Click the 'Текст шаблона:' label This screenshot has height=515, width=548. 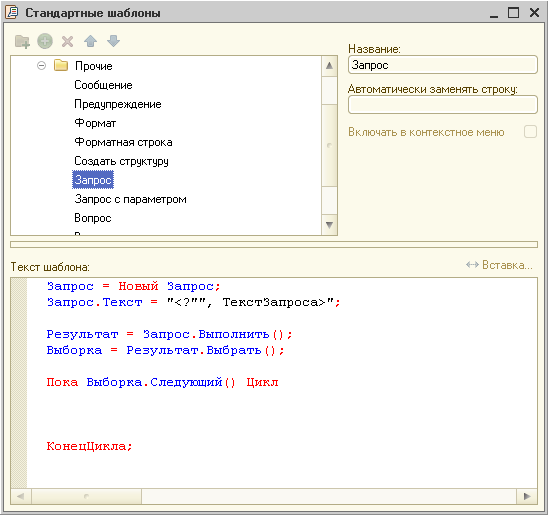click(50, 267)
